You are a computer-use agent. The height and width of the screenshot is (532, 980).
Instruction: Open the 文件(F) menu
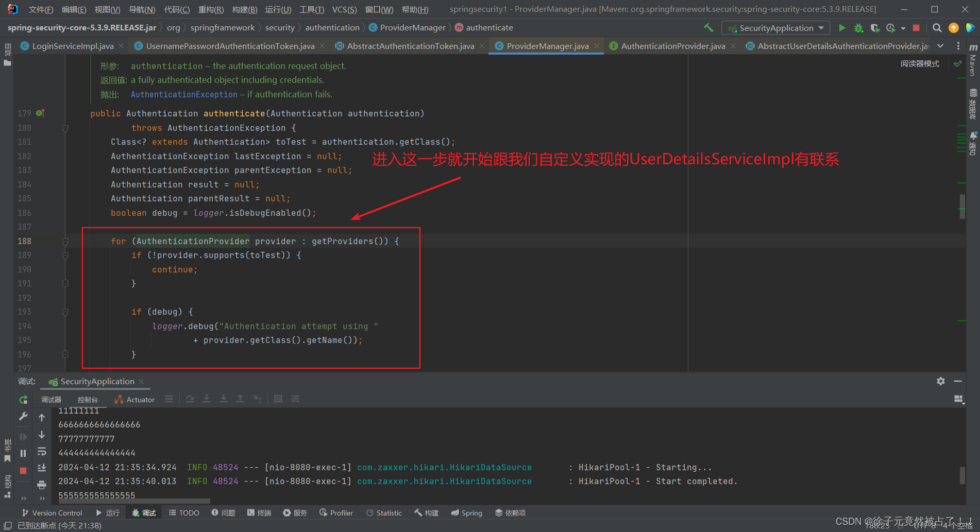click(41, 9)
